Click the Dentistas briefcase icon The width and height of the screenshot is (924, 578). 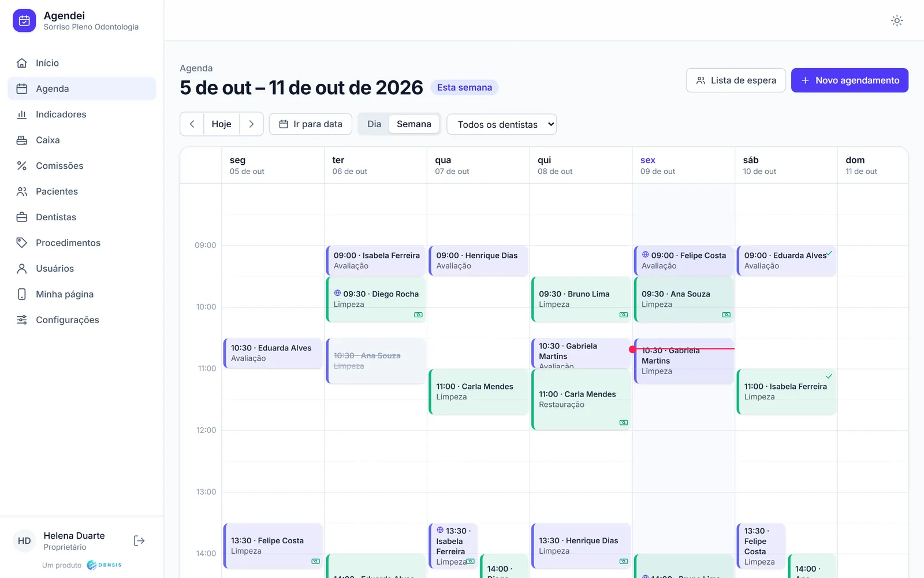(x=22, y=217)
